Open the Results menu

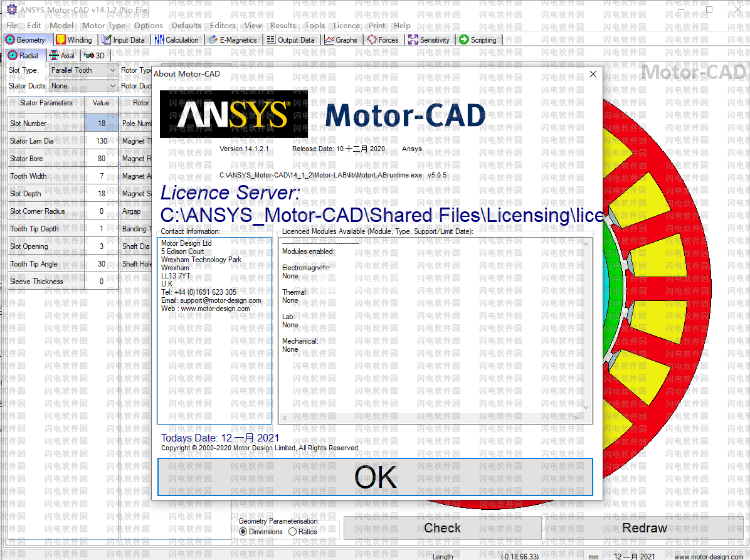(x=283, y=25)
